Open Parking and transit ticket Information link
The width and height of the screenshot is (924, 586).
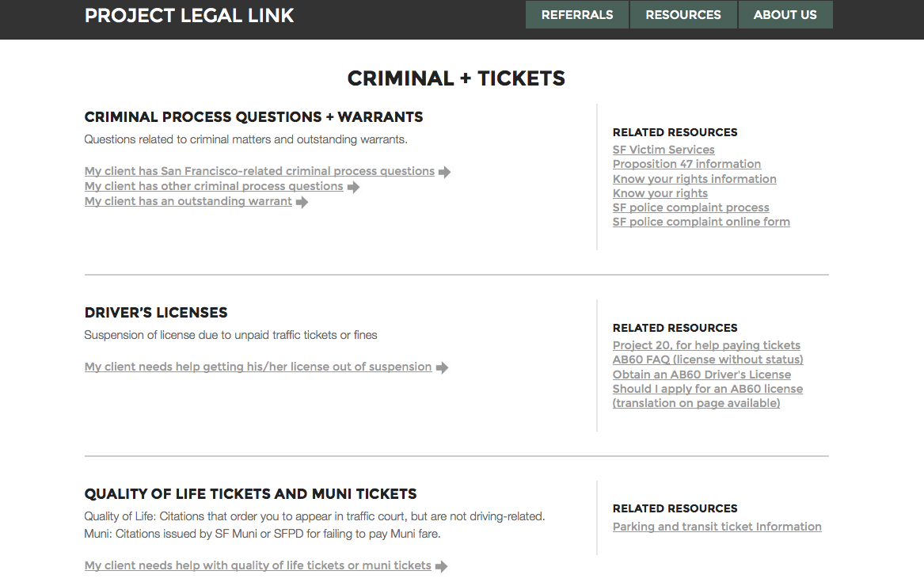[x=717, y=527]
